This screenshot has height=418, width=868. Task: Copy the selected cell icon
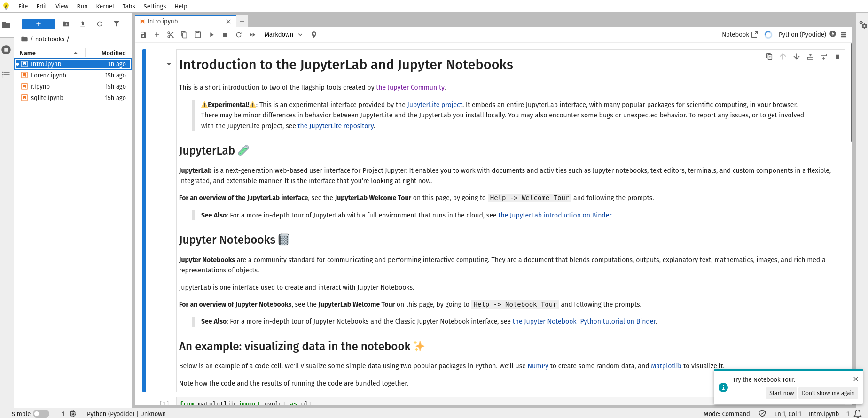184,35
